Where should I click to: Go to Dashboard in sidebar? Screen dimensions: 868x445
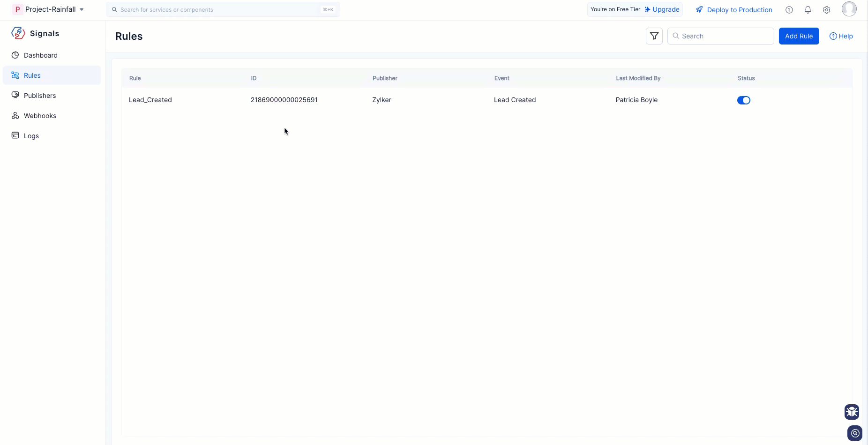(52, 55)
